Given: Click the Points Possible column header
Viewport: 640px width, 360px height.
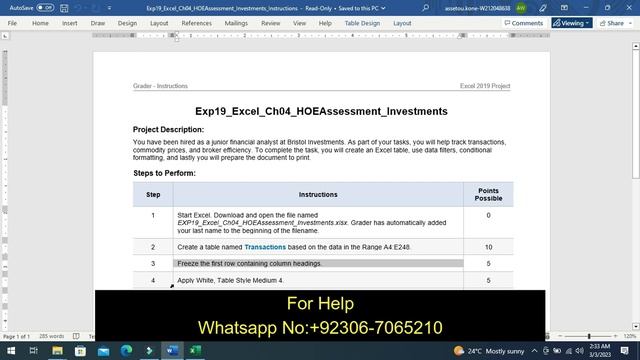Looking at the screenshot, I should coord(488,195).
